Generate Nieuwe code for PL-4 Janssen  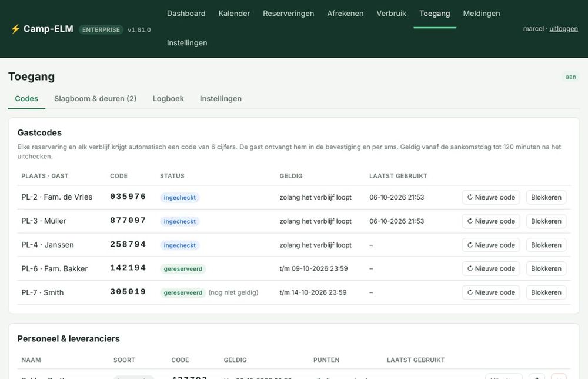click(x=490, y=245)
